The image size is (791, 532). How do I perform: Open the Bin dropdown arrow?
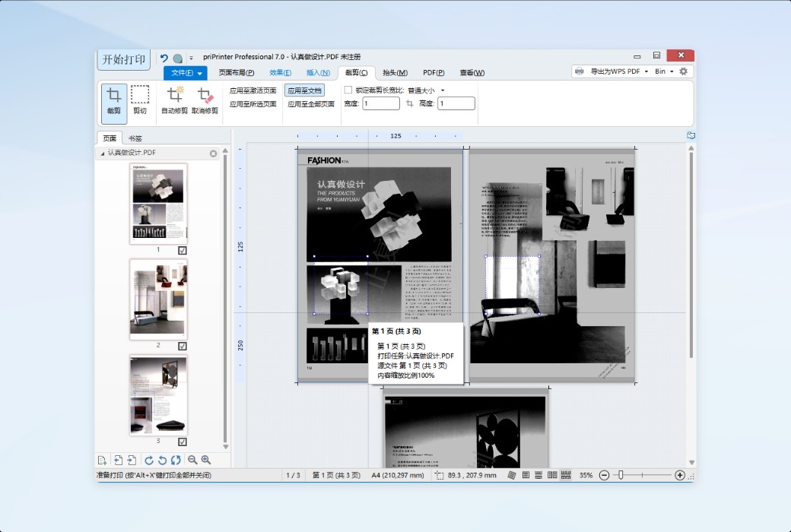pyautogui.click(x=672, y=71)
